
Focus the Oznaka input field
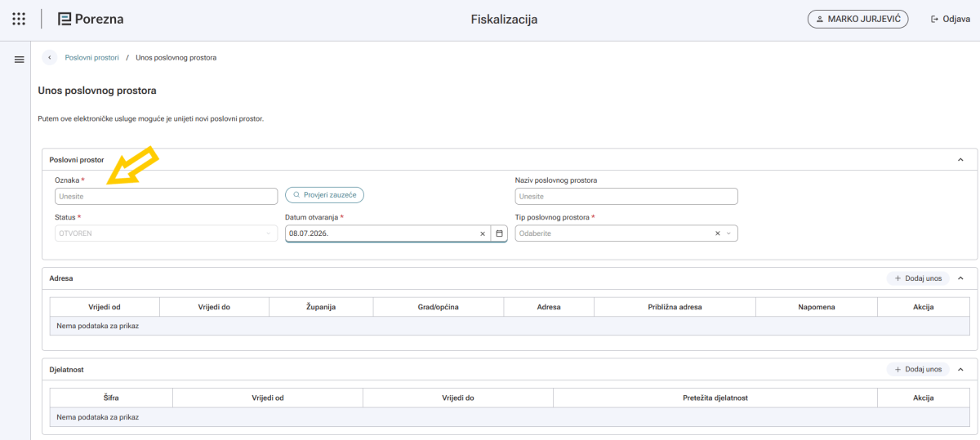pyautogui.click(x=167, y=196)
